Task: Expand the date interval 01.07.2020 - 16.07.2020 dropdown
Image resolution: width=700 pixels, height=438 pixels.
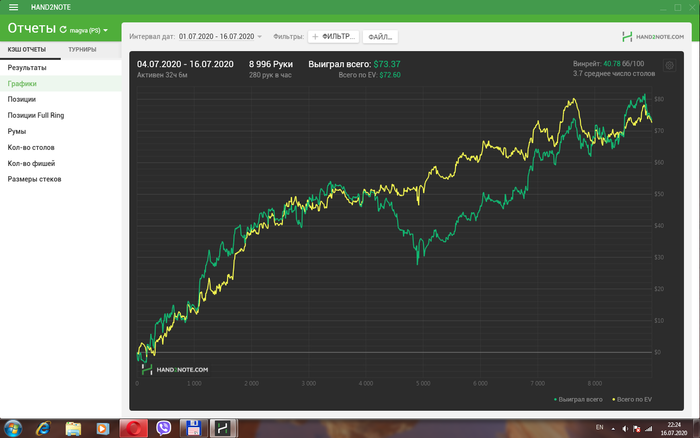Action: click(x=220, y=37)
